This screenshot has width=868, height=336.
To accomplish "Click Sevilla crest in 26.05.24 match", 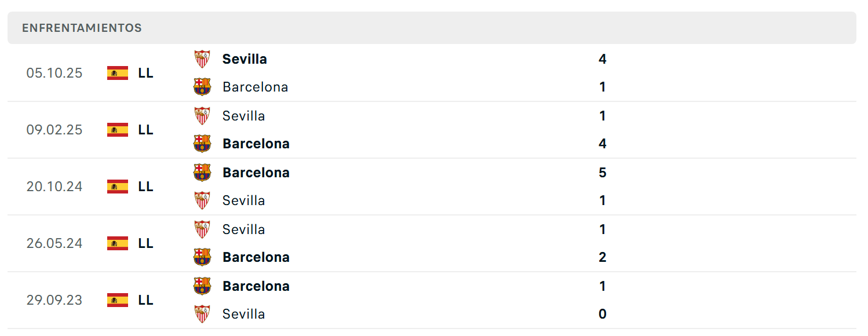I will click(x=202, y=229).
